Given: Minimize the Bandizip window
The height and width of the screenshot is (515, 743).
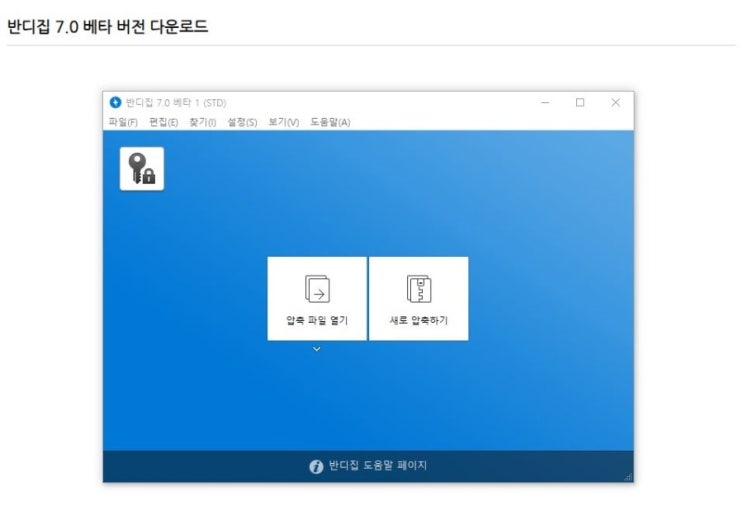Looking at the screenshot, I should [545, 102].
